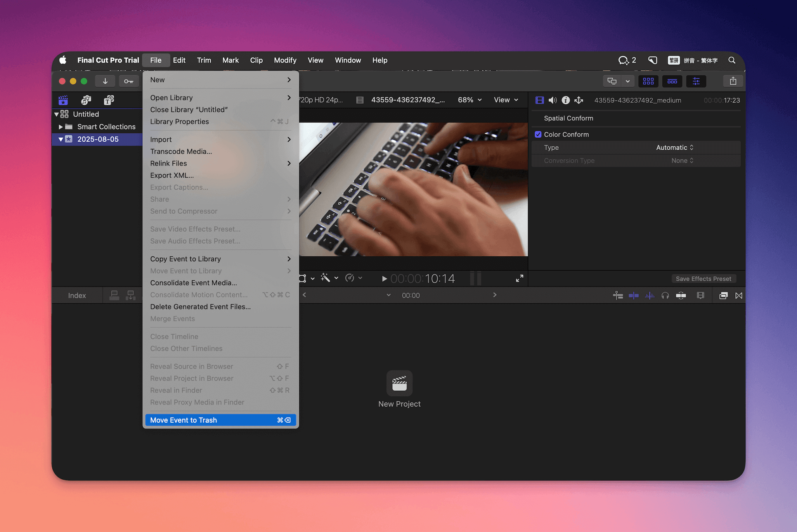The width and height of the screenshot is (797, 532).
Task: Play the clip in the viewer
Action: click(384, 278)
